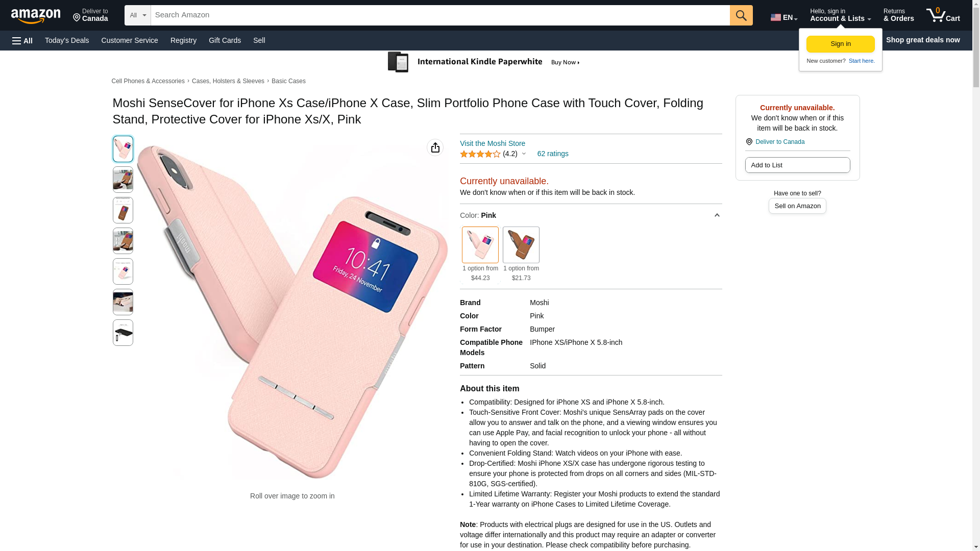Open Today's Deals in navigation
The height and width of the screenshot is (551, 980).
(67, 40)
